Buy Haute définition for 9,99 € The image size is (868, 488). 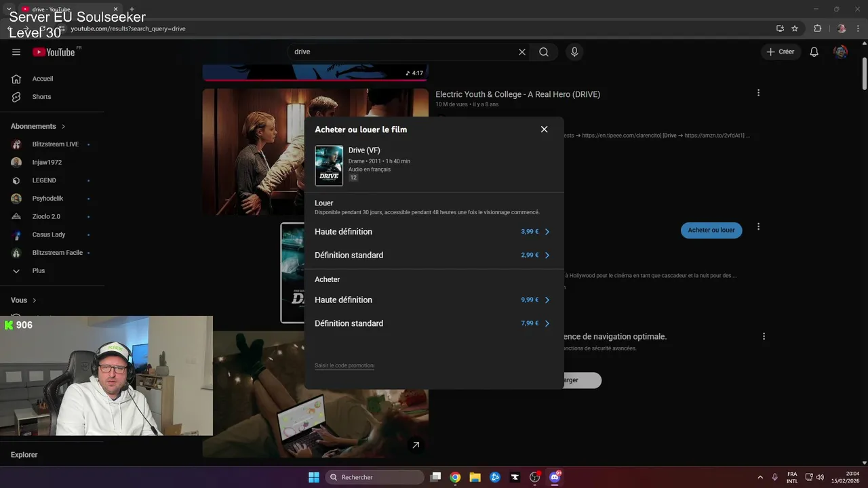point(434,300)
